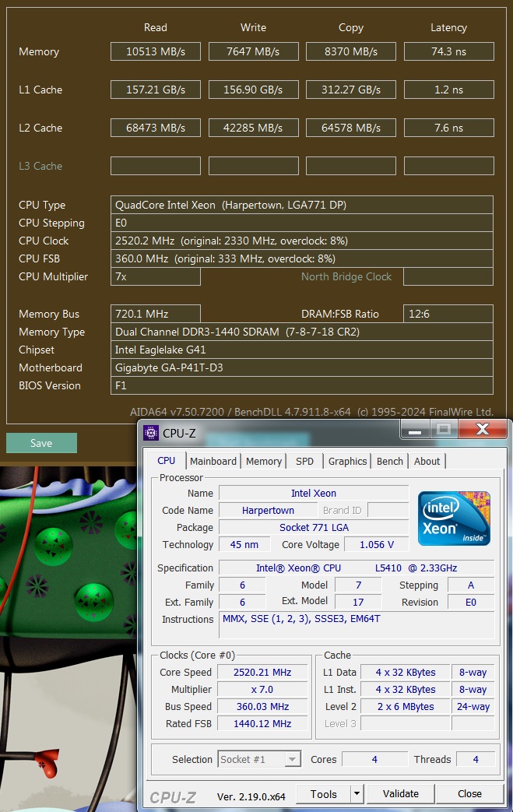This screenshot has height=812, width=513.
Task: Click the Close button in CPU-Z
Action: [x=469, y=793]
